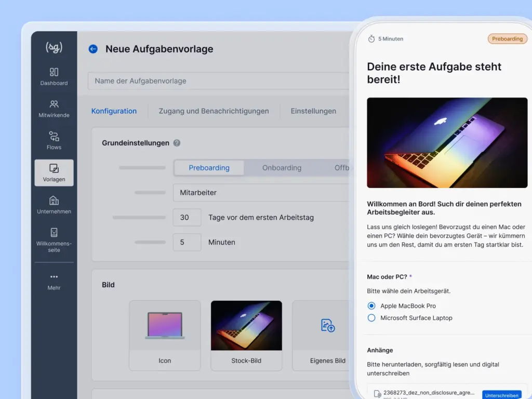Screen dimensions: 532x399
Task: Select the Microsoft Surface Laptop radio button
Action: 371,317
